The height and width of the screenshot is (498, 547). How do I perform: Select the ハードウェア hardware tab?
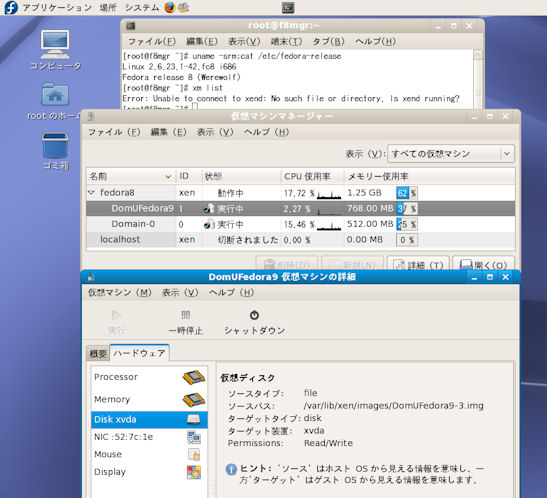pyautogui.click(x=140, y=353)
